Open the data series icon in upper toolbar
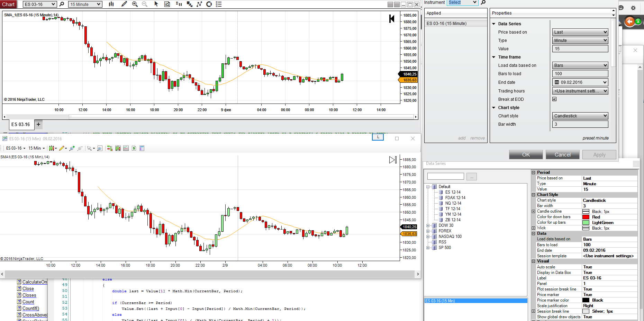This screenshot has height=321, width=644. pos(190,4)
